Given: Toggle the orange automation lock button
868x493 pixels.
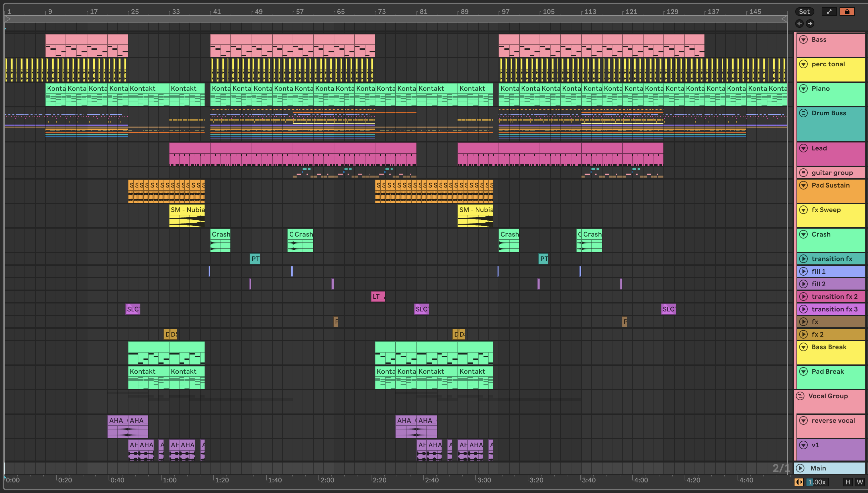Looking at the screenshot, I should (x=847, y=12).
